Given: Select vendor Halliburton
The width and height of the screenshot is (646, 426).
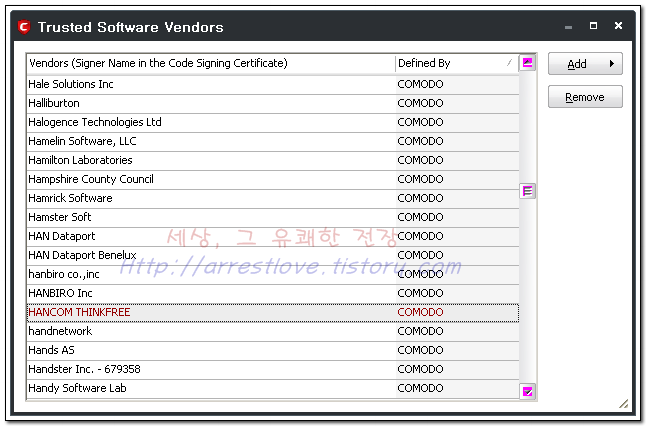Looking at the screenshot, I should coord(273,103).
